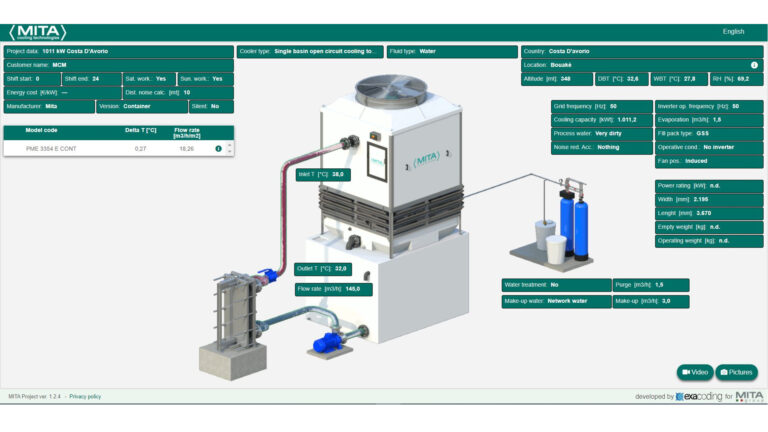Screen dimensions: 768x432
Task: Open the Fluid type Water selector
Action: 452,51
